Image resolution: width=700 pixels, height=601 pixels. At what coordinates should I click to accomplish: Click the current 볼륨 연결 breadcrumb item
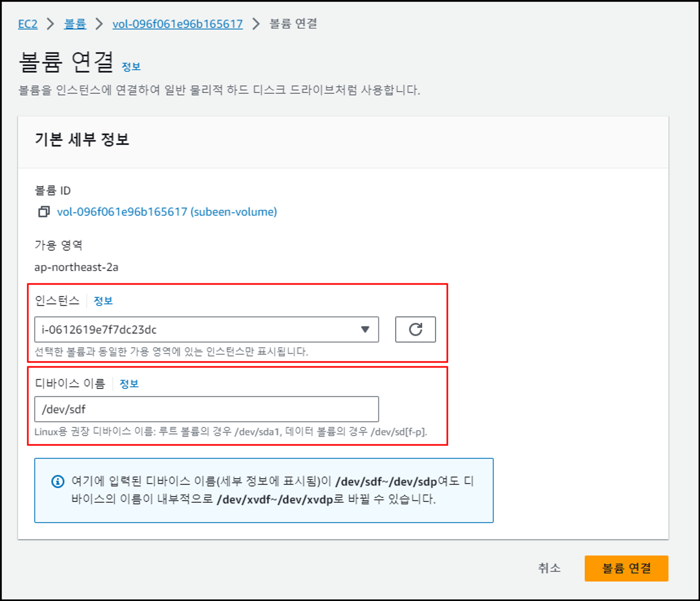pos(293,24)
